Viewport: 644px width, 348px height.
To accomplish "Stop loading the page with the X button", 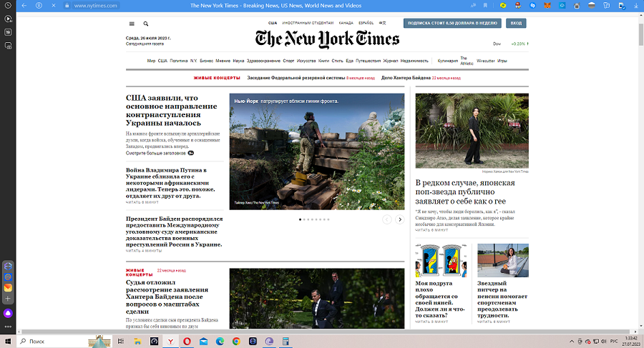I will pyautogui.click(x=54, y=5).
